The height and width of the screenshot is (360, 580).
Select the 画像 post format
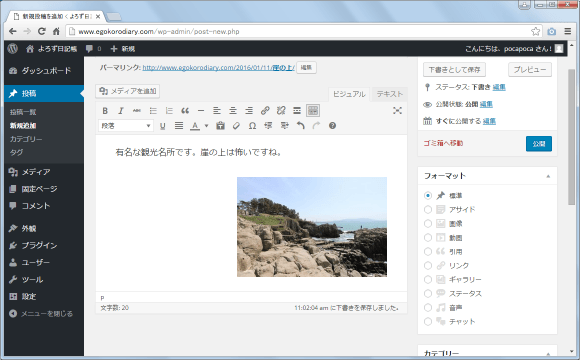point(428,223)
